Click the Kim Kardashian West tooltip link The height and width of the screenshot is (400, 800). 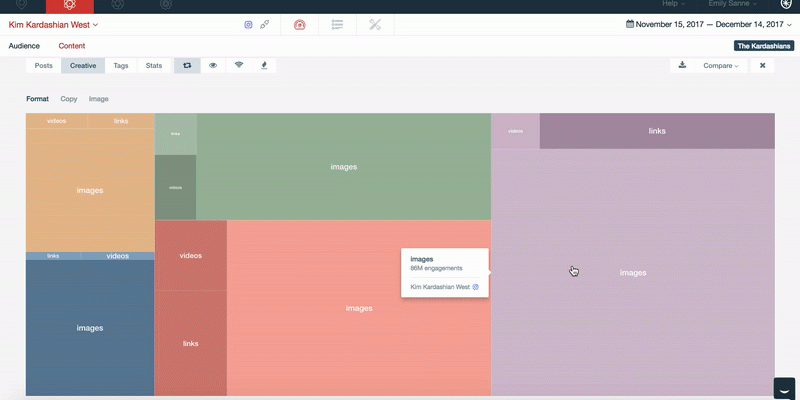pos(440,287)
